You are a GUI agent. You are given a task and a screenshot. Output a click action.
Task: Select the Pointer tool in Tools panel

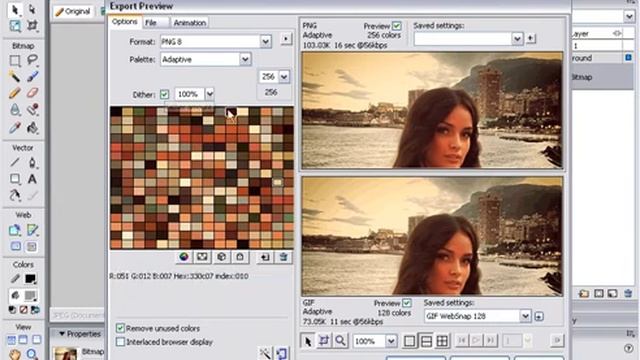[15, 9]
